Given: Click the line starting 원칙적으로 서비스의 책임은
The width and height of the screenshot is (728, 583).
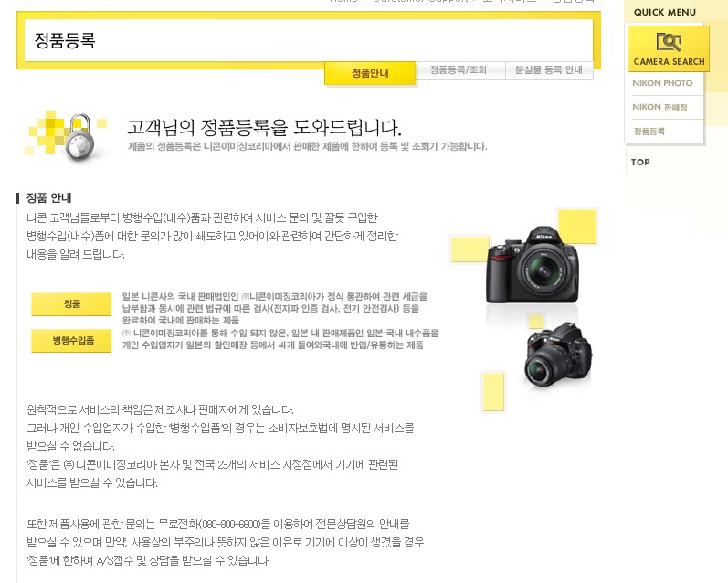Looking at the screenshot, I should tap(160, 409).
